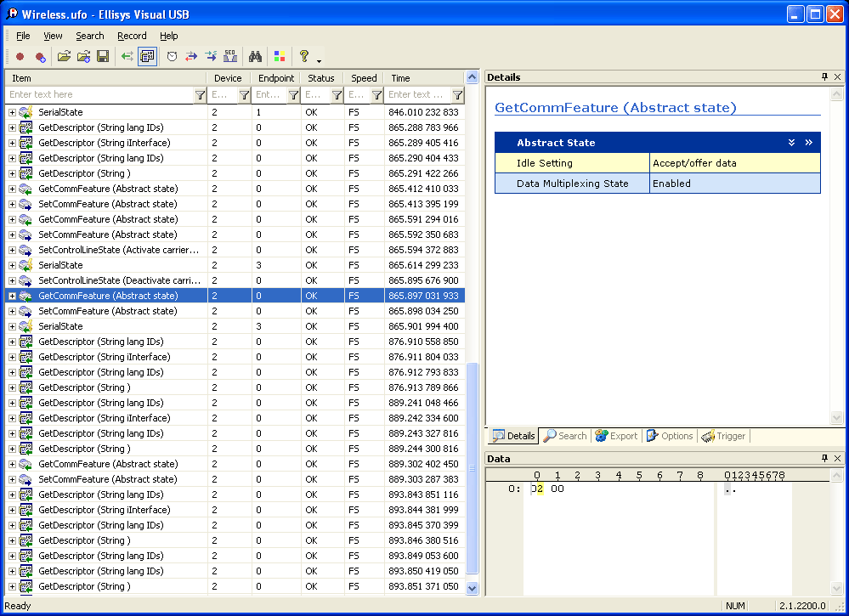Viewport: 849px width, 616px height.
Task: Click the alarm clock icon in toolbar
Action: pos(172,57)
